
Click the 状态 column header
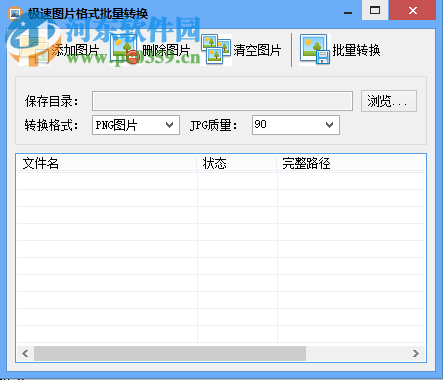(237, 163)
